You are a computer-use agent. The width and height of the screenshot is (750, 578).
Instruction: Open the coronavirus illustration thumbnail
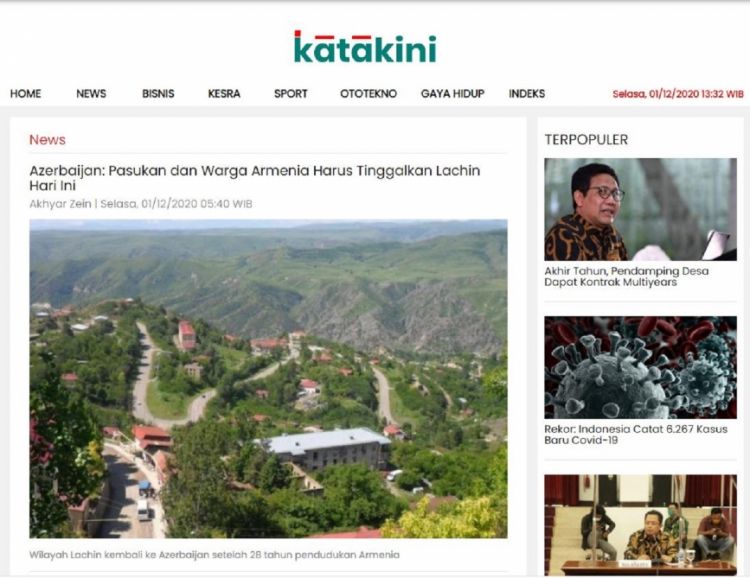[640, 367]
